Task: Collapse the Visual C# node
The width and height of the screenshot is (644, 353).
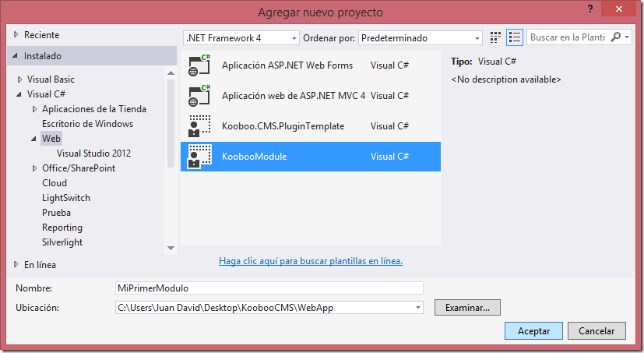Action: tap(19, 94)
